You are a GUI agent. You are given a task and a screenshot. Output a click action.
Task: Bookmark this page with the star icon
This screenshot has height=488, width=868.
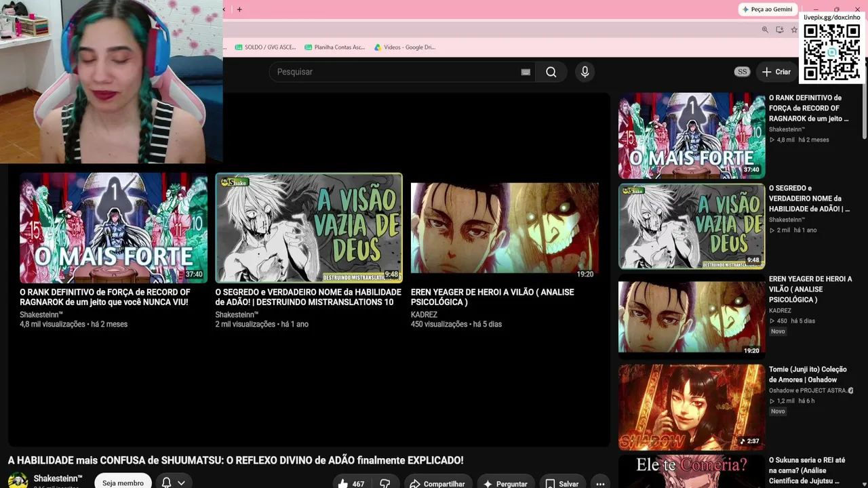click(794, 30)
